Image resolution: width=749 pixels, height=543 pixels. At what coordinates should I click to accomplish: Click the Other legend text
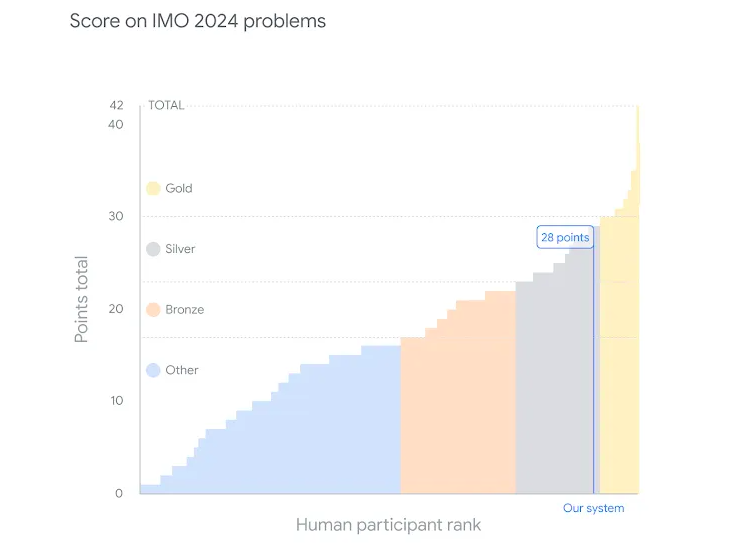[182, 370]
